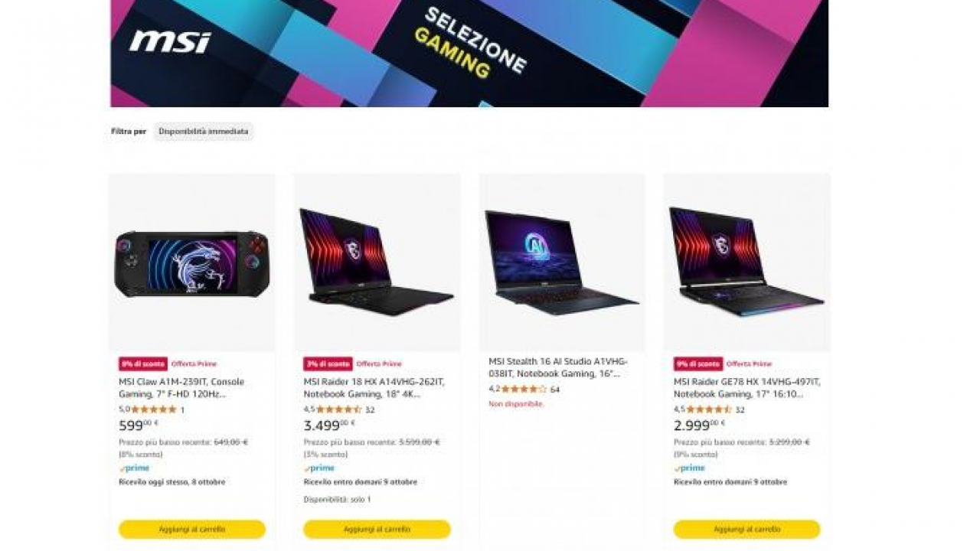This screenshot has height=551, width=980.
Task: Add the Raider 18 HX to cart
Action: [x=377, y=530]
